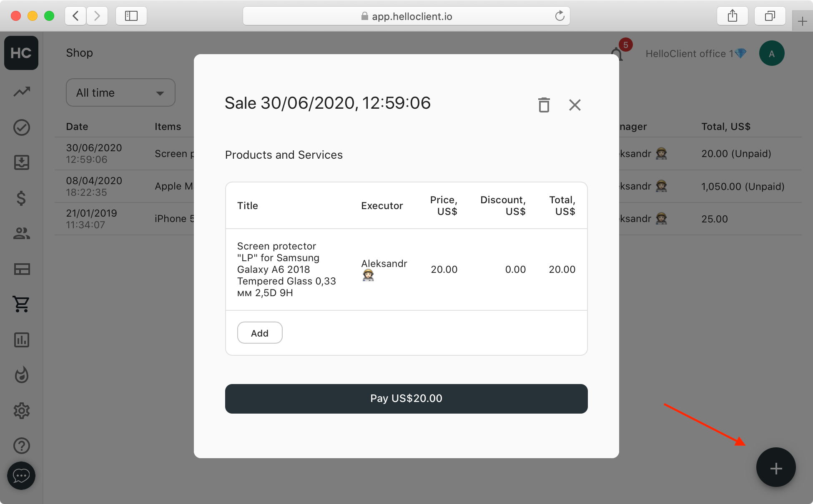
Task: Click the Aleksandr executor cell in dialog
Action: click(384, 269)
